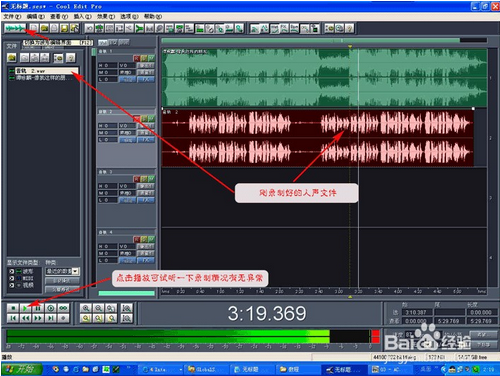The image size is (500, 376).
Task: Toggle the loop play button
Action: [x=63, y=308]
